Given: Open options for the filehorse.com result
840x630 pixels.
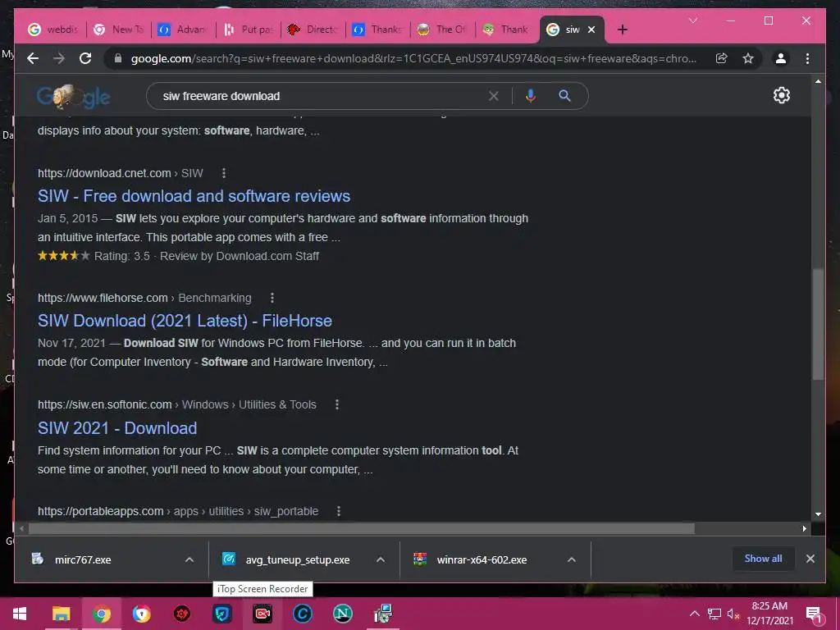Looking at the screenshot, I should [272, 298].
